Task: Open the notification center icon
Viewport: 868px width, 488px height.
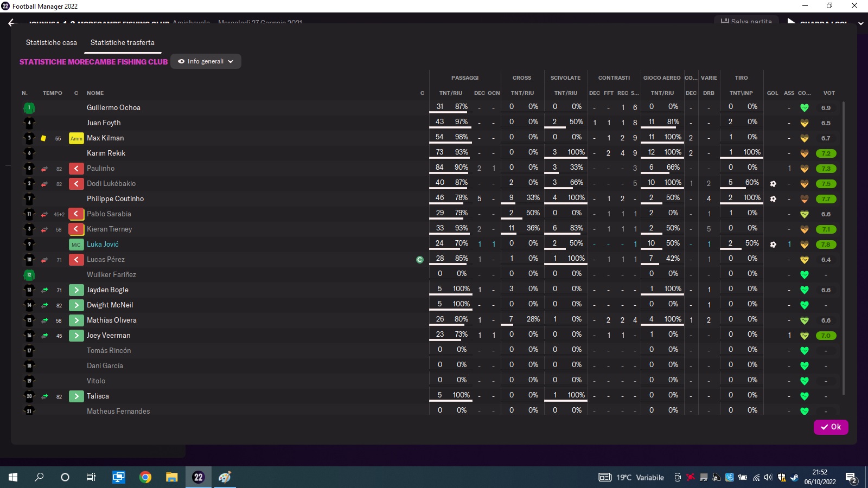Action: pyautogui.click(x=851, y=478)
